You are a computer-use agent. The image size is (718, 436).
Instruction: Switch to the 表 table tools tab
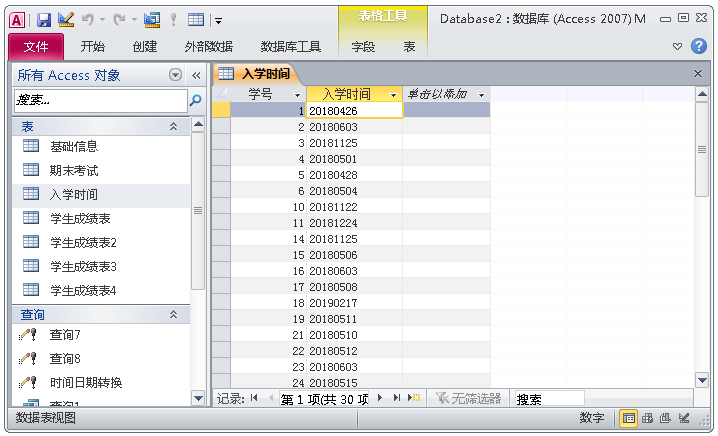point(409,46)
